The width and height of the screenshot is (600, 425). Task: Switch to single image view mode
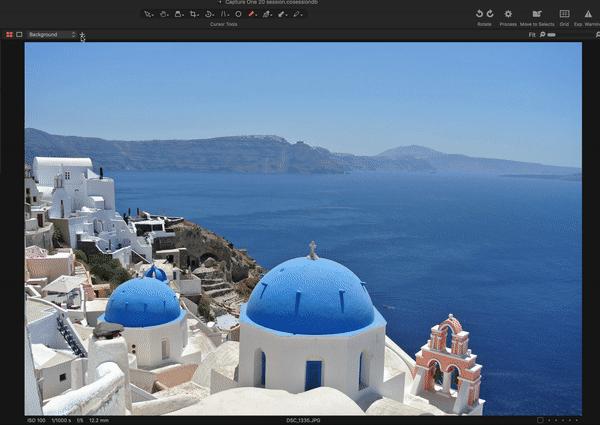coord(19,35)
